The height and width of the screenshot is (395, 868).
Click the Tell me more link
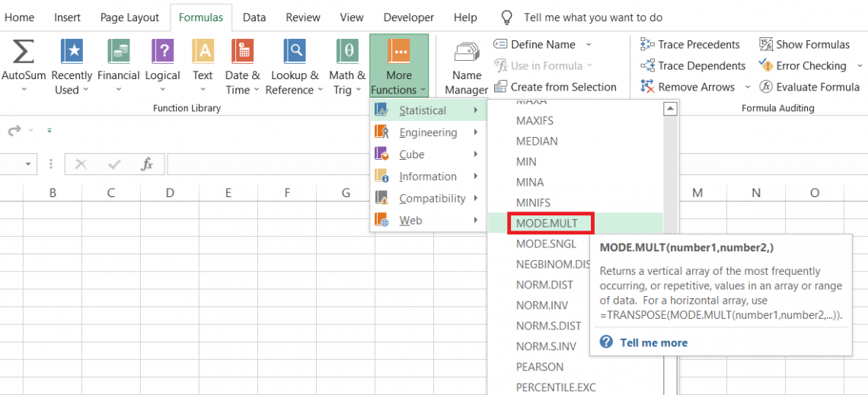(x=653, y=342)
